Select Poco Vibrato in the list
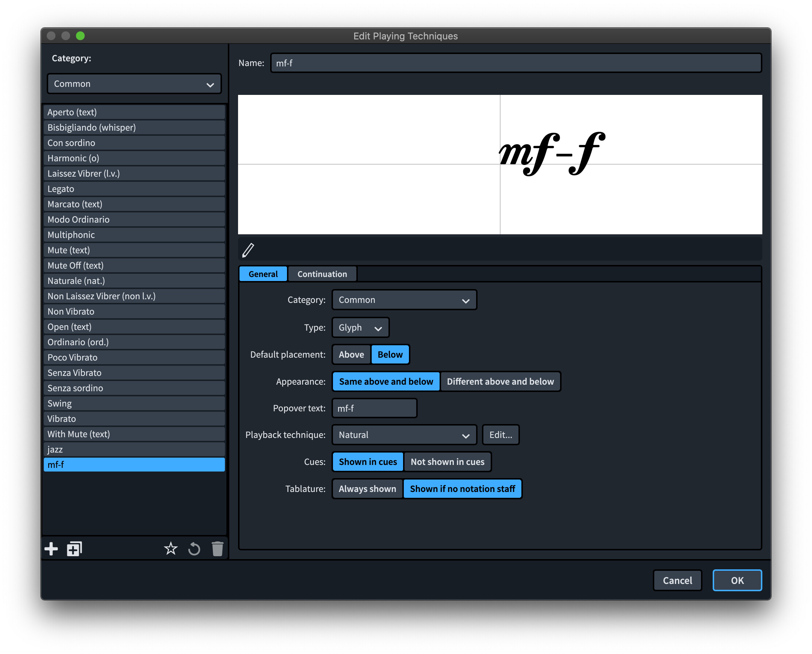This screenshot has width=812, height=654. tap(134, 357)
